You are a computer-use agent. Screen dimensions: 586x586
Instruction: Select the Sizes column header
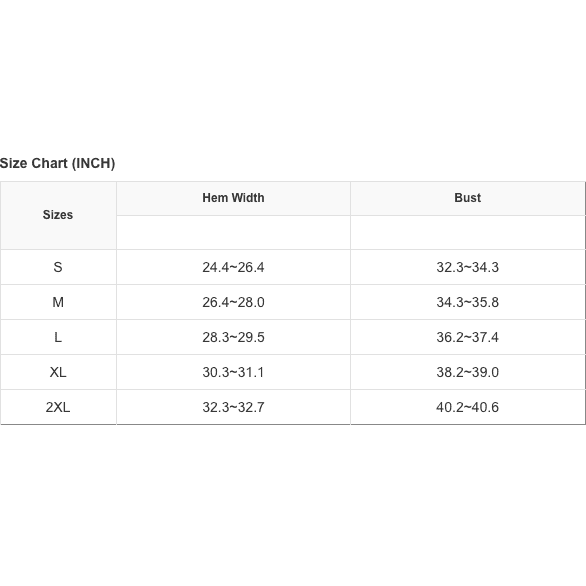point(58,215)
